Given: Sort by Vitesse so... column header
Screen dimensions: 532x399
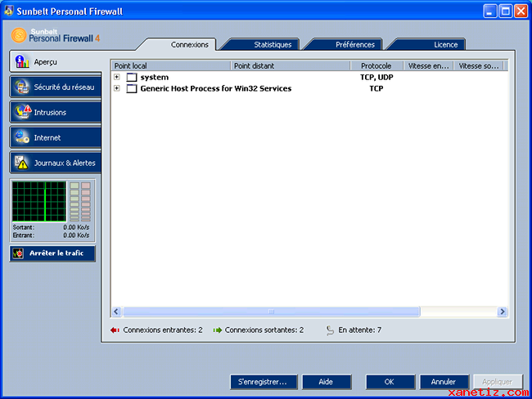Looking at the screenshot, I should [x=479, y=65].
